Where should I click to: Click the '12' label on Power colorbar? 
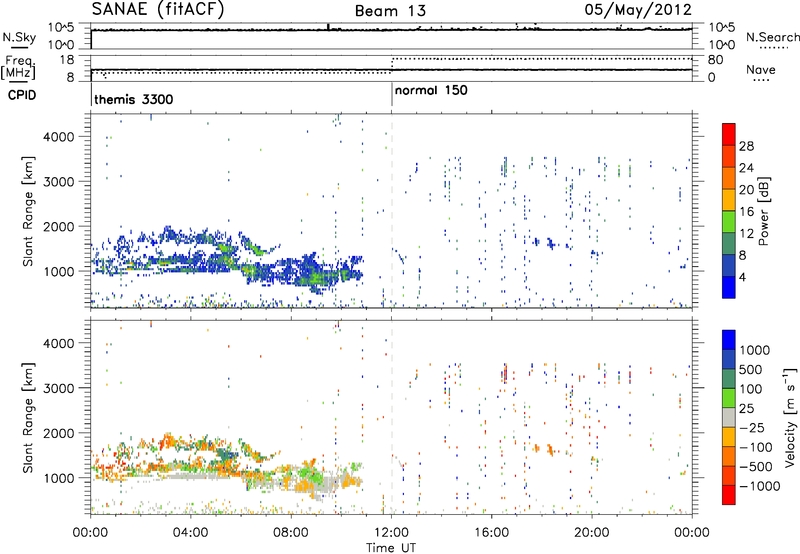(x=746, y=234)
